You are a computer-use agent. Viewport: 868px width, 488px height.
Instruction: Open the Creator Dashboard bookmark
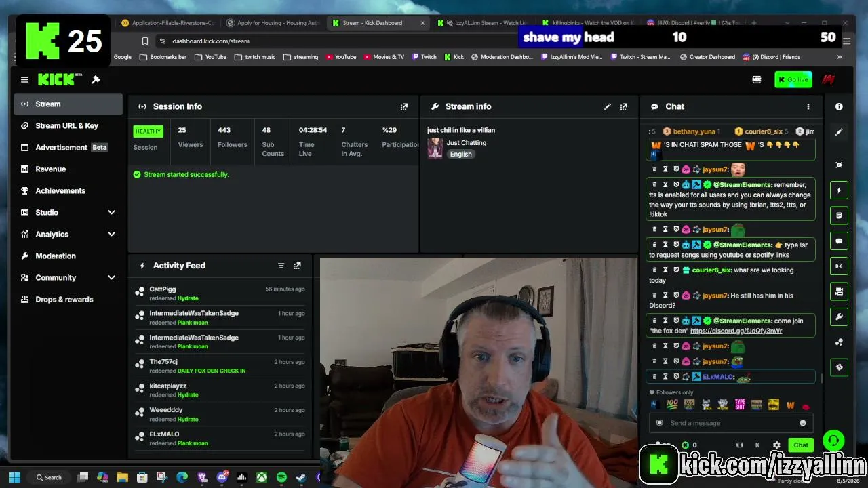click(x=707, y=57)
